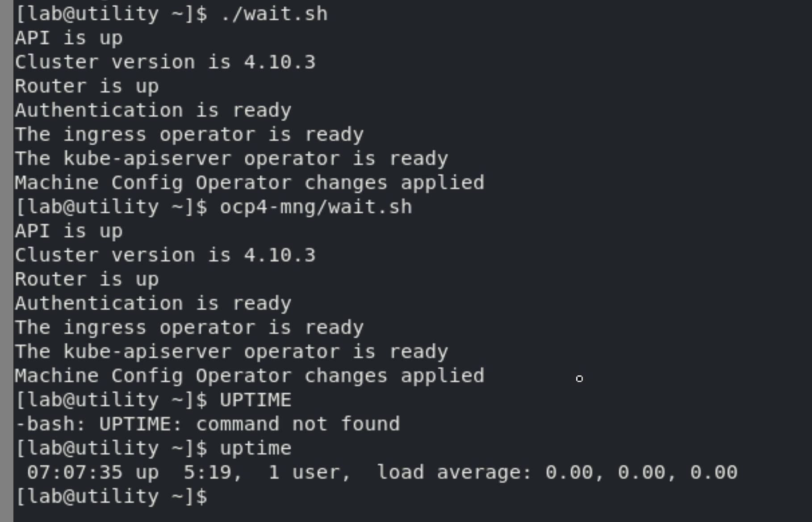Click the '-bash:' prefix of the error message

coord(50,424)
